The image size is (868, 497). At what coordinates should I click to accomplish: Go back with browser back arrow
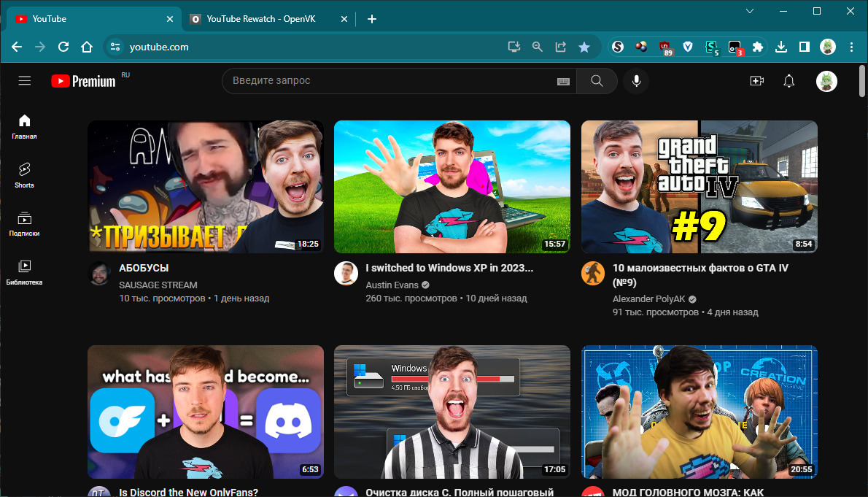coord(18,47)
